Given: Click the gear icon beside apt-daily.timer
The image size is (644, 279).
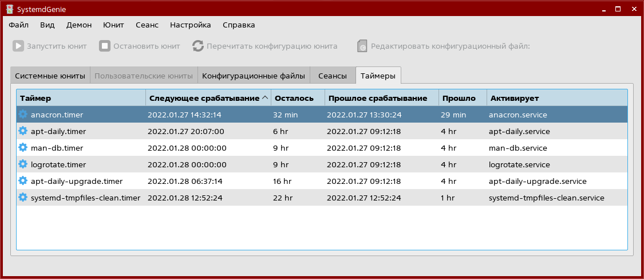Looking at the screenshot, I should pyautogui.click(x=23, y=131).
